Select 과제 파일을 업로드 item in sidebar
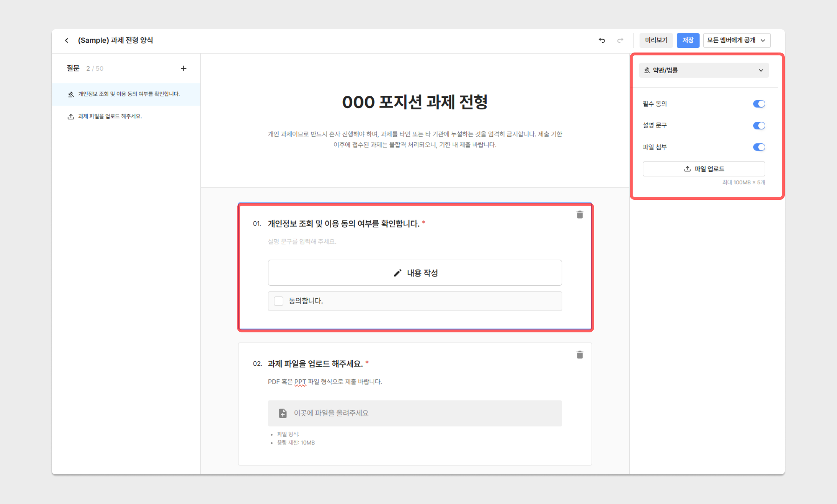Screen dimensions: 837x504 click(110, 116)
